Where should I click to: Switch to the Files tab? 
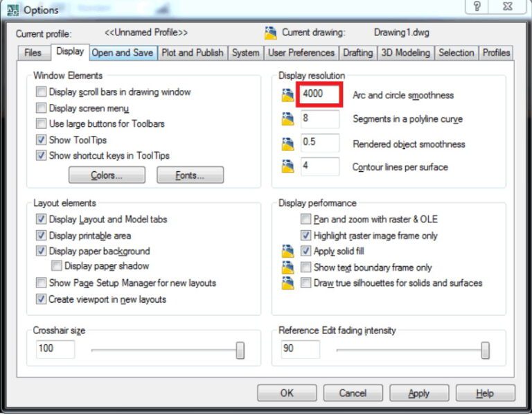tap(33, 53)
